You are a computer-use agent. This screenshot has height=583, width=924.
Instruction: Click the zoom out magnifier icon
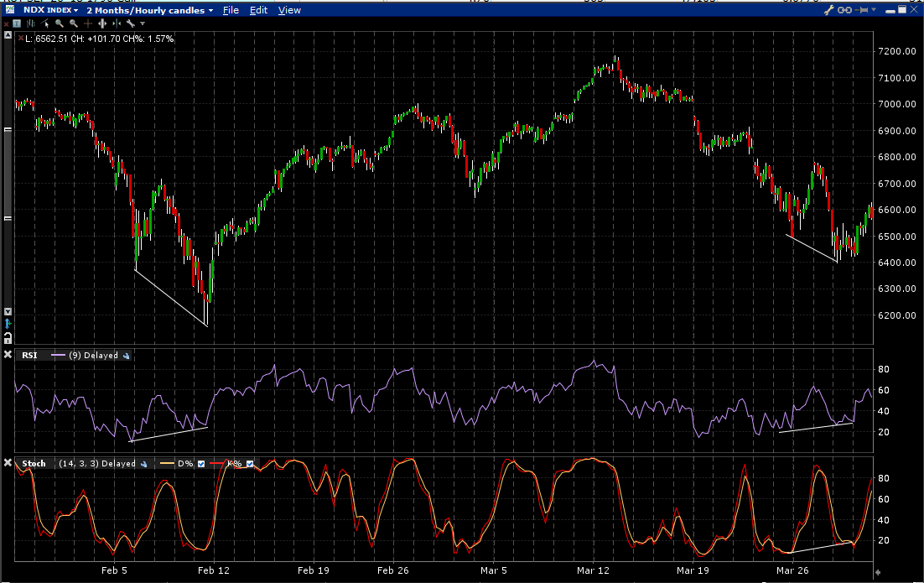click(74, 23)
